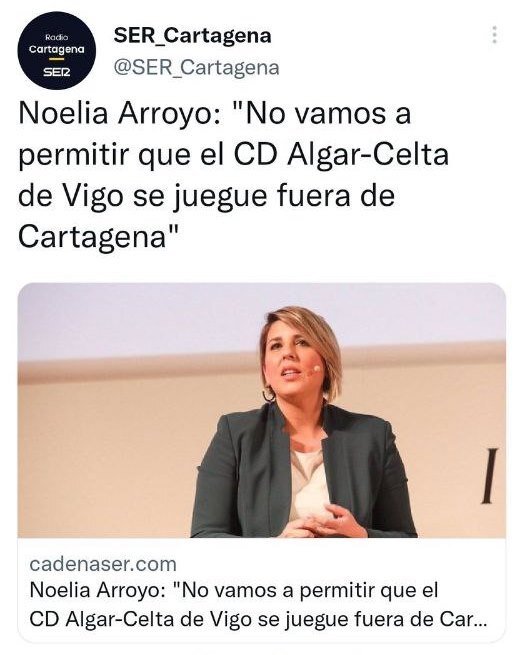Screen dimensions: 514x655
Task: Open the @SER_Cartagena handle
Action: coord(196,67)
